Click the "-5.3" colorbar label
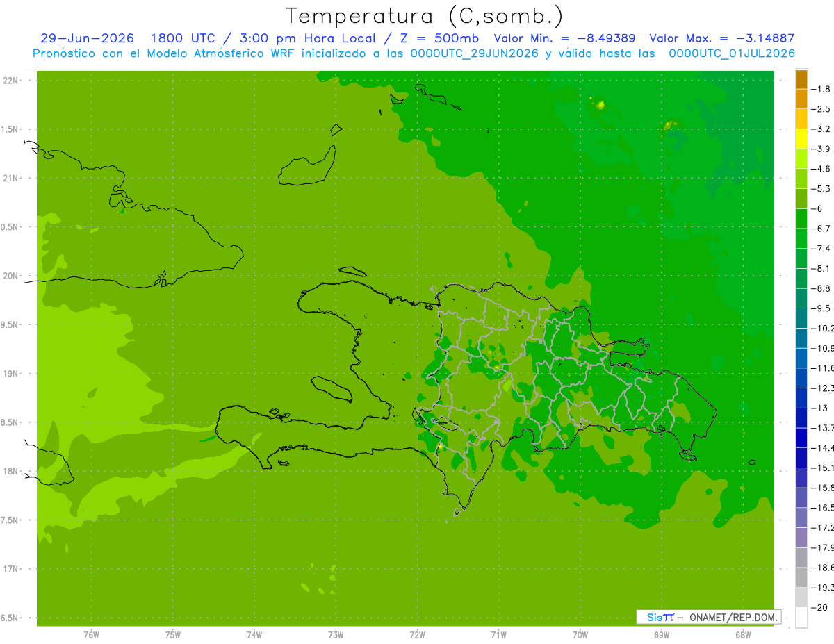The height and width of the screenshot is (644, 834). (x=822, y=189)
